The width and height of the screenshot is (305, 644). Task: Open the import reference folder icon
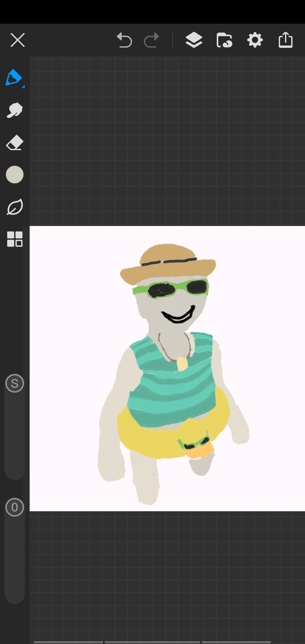225,40
